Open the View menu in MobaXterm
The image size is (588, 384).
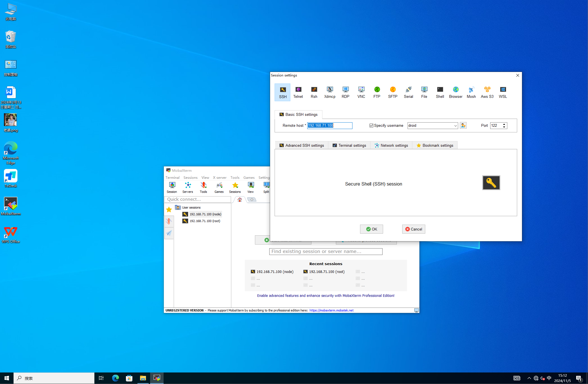(x=205, y=178)
